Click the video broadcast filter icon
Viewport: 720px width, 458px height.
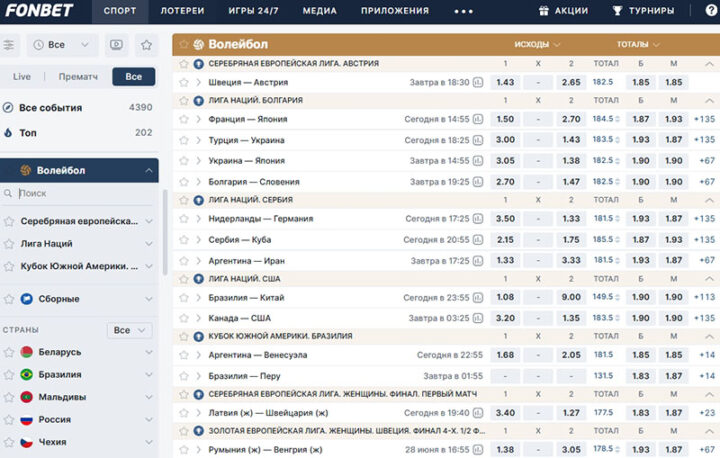tap(117, 45)
